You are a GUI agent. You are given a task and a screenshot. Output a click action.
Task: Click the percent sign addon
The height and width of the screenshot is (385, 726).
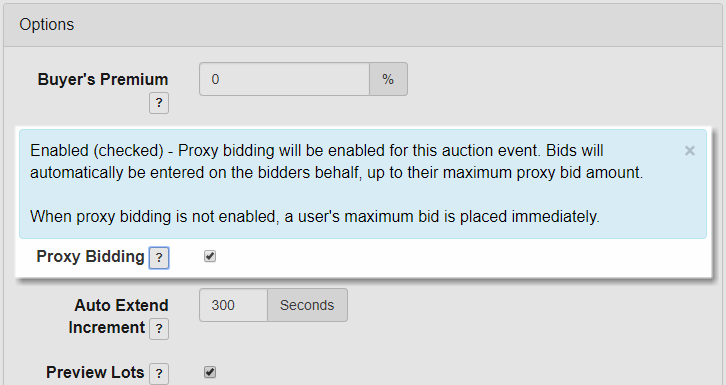pos(388,79)
